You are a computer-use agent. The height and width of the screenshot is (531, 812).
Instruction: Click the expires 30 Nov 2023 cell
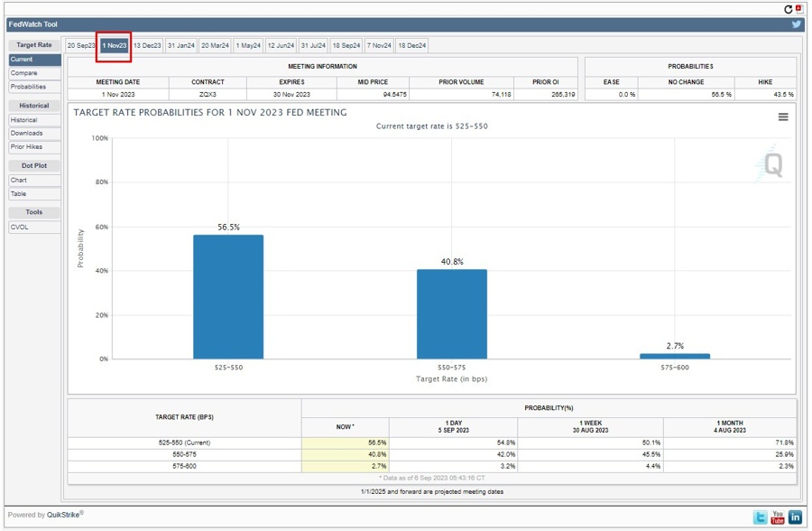tap(291, 95)
